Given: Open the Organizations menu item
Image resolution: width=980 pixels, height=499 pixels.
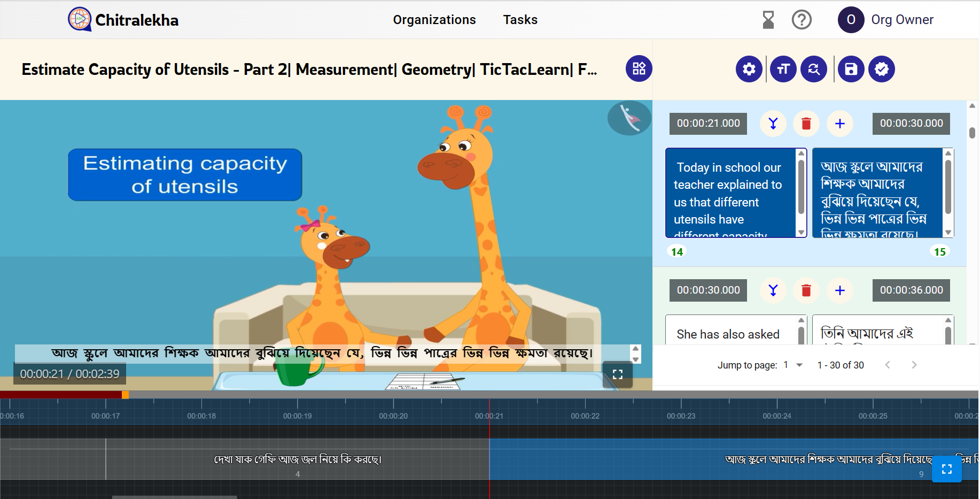Looking at the screenshot, I should (x=434, y=20).
